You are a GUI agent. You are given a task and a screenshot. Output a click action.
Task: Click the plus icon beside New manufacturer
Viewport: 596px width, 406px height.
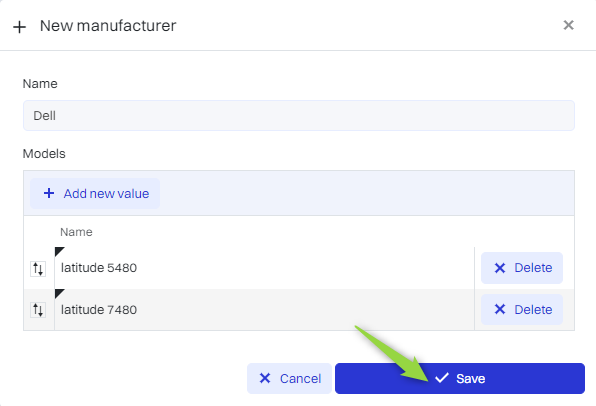click(x=19, y=27)
